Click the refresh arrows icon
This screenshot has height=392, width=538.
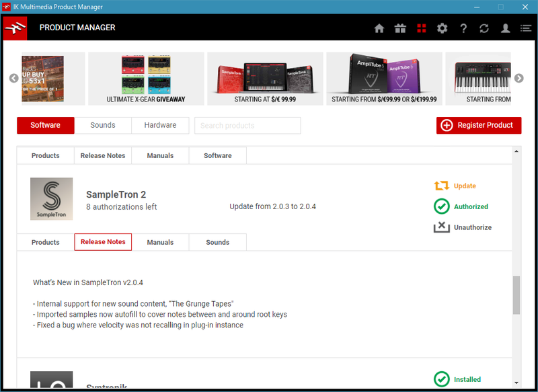[x=484, y=28]
